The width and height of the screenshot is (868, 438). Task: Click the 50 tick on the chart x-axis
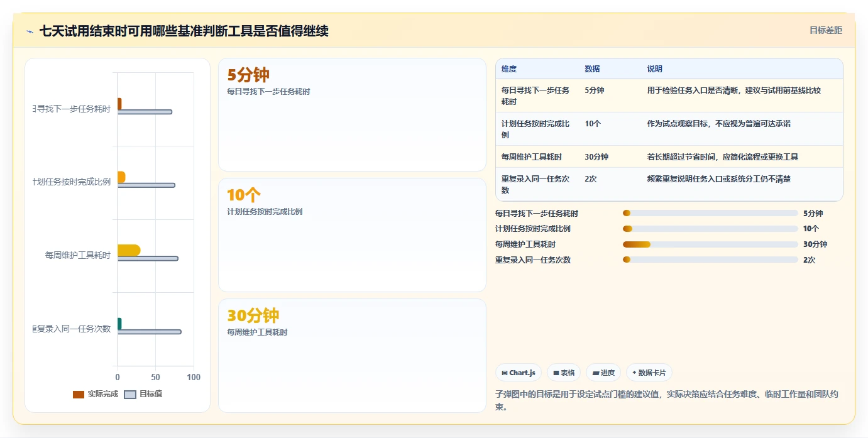[x=156, y=377]
